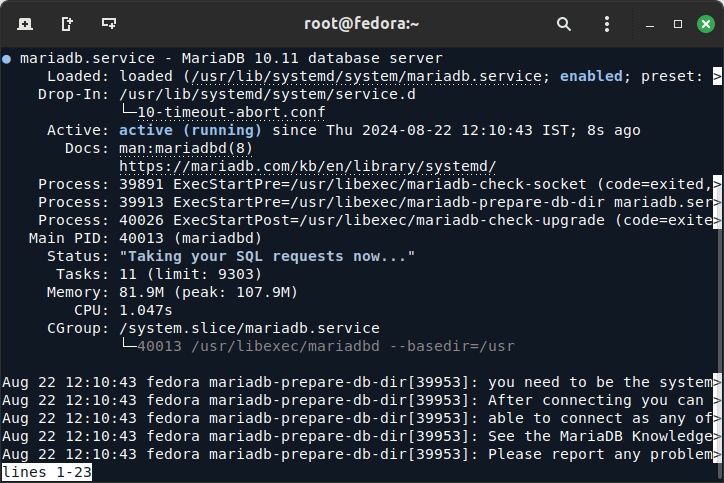The height and width of the screenshot is (483, 724).
Task: Click the 'lines 1-23' pager indicator
Action: 47,472
